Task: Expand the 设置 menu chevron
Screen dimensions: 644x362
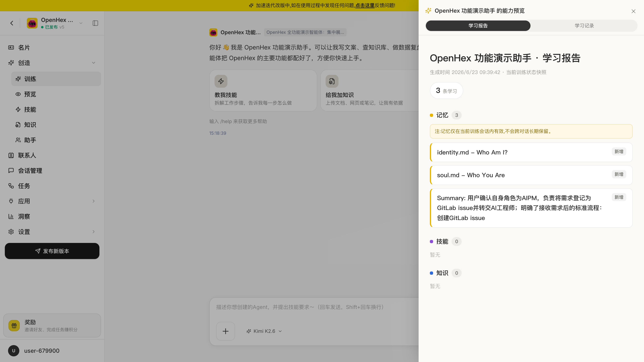Action: point(94,232)
